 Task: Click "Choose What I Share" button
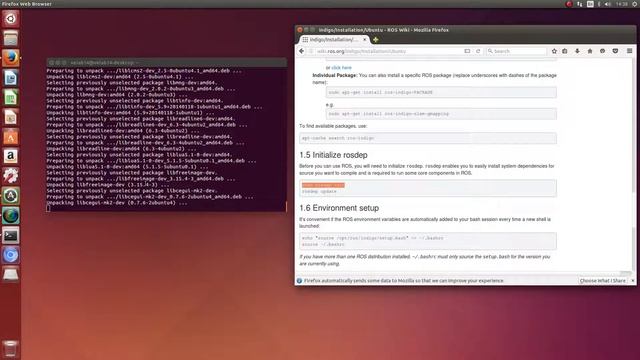tap(602, 281)
